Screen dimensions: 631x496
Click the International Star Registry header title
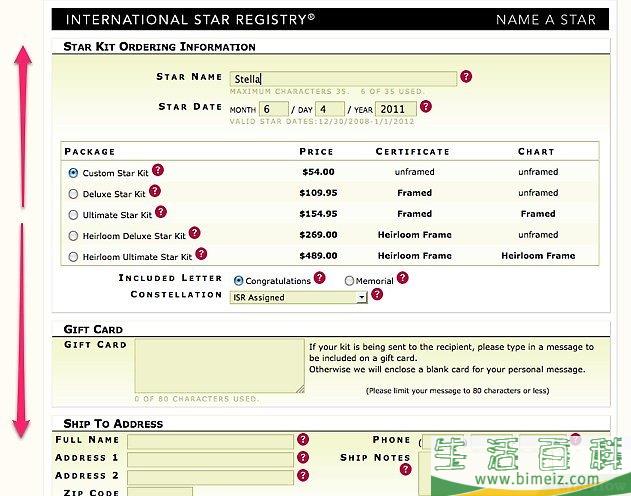click(190, 19)
